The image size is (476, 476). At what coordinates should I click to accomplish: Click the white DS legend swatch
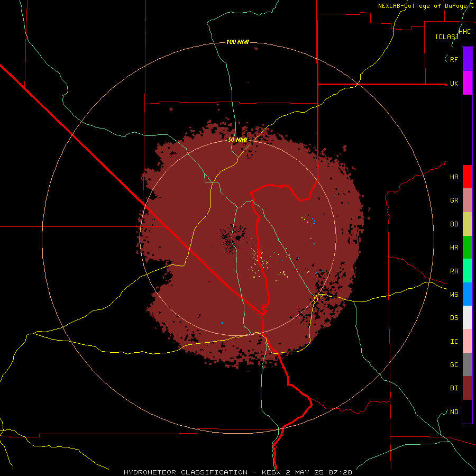[x=467, y=317]
